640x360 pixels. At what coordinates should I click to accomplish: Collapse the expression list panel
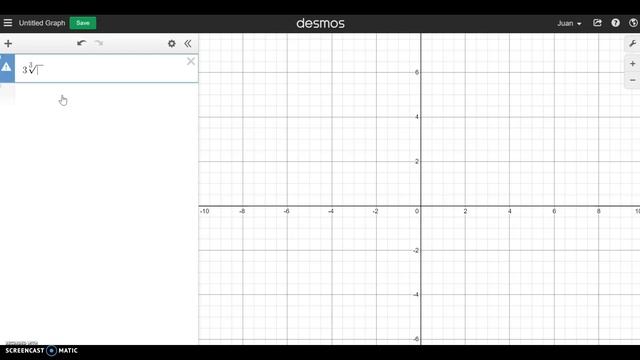[188, 43]
